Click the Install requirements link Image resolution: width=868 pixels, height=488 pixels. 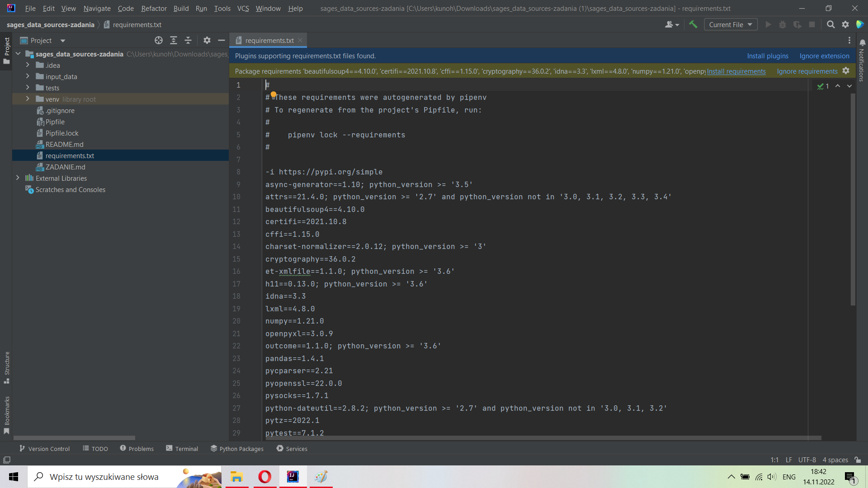[736, 71]
